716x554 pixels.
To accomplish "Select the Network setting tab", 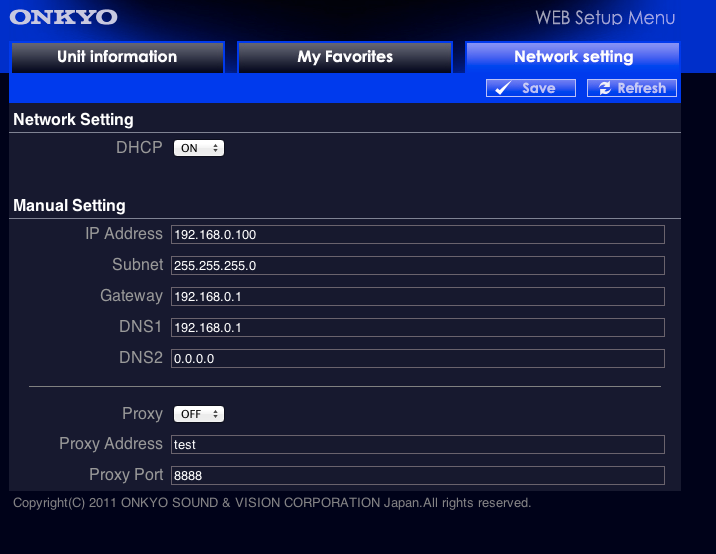I will tap(573, 56).
